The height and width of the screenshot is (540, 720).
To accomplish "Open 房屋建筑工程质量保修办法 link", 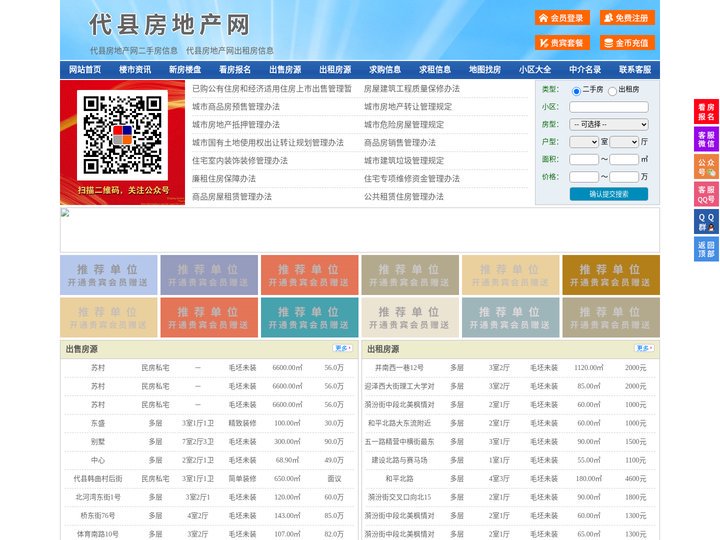I will tap(411, 89).
